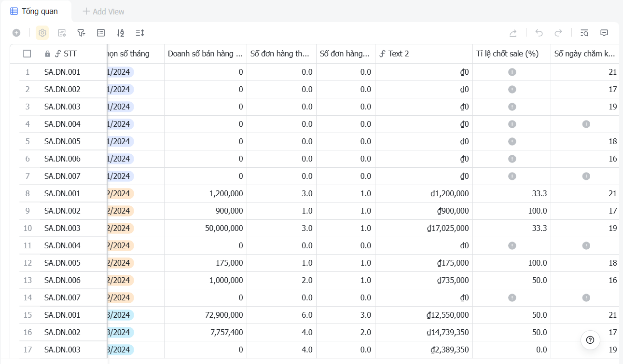623x364 pixels.
Task: Click warning icon in row 14 Số ngày chấm column
Action: pyautogui.click(x=586, y=297)
